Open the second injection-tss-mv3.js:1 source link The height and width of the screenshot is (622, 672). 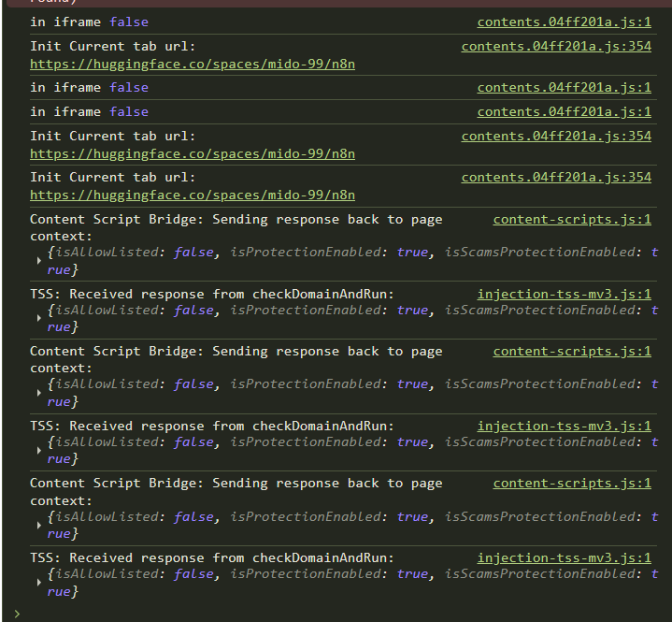click(564, 426)
